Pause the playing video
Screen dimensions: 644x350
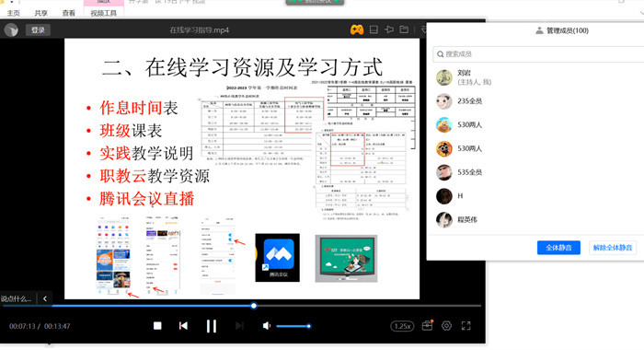coord(211,326)
